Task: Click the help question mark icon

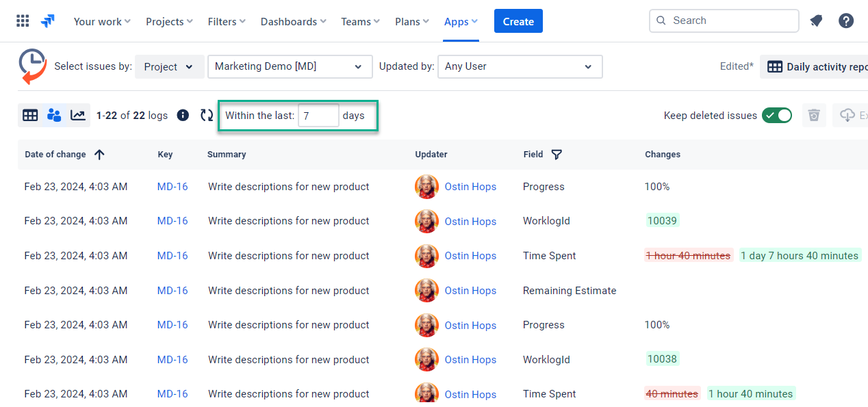Action: pos(846,21)
